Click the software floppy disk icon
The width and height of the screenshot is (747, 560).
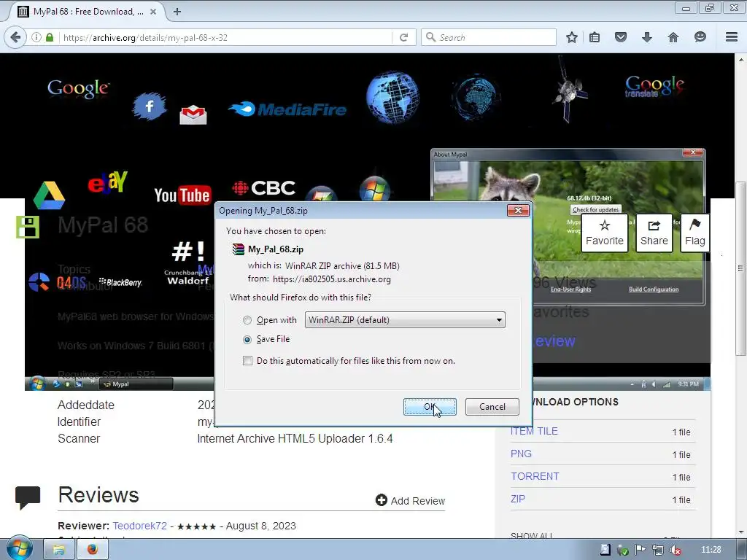28,227
